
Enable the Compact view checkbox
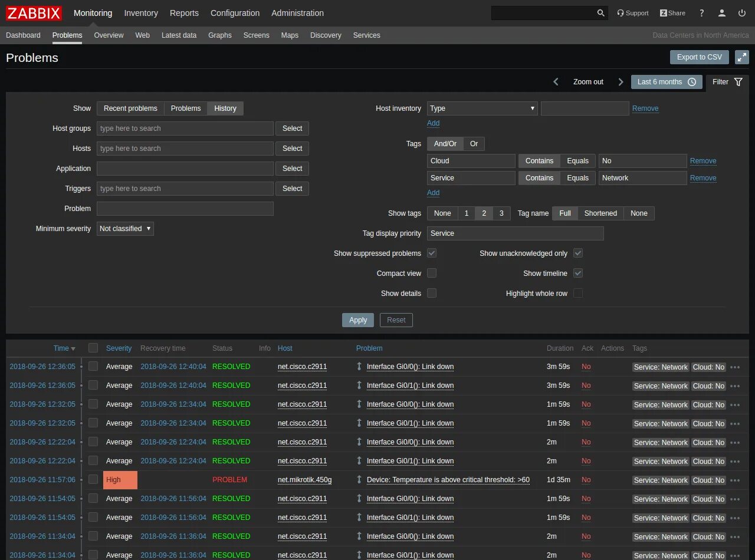pyautogui.click(x=432, y=274)
